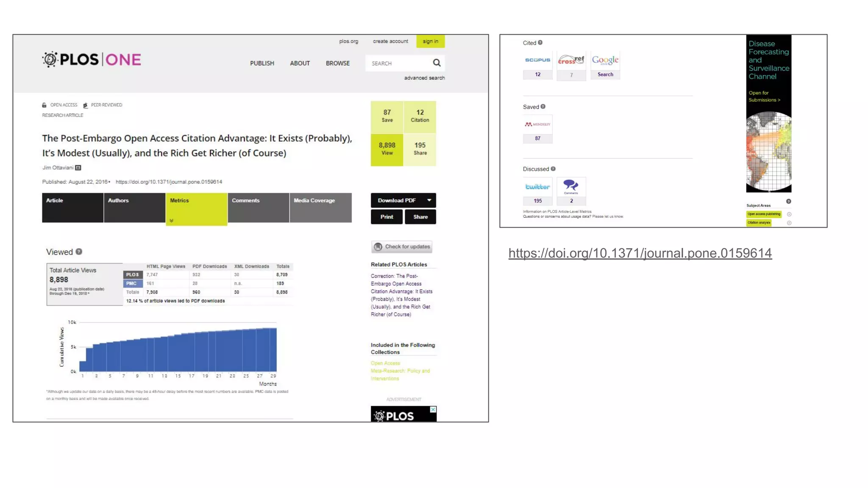Click help icon next to Viewed

coord(79,252)
